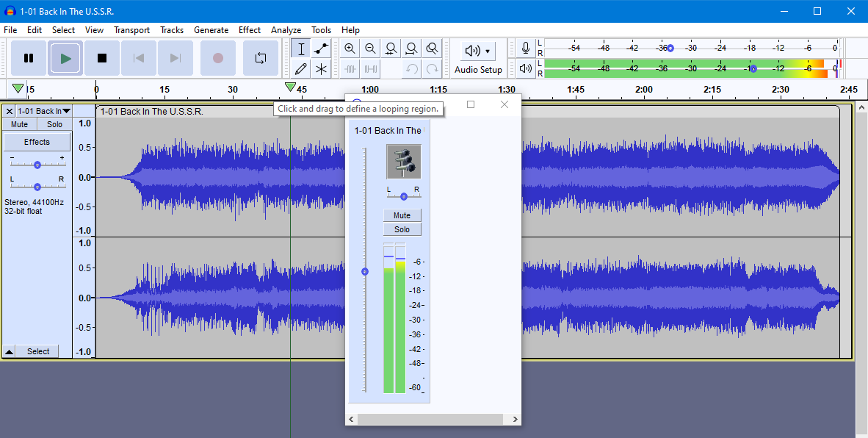Click the Trim Audio Outside Selection icon
The image size is (868, 438).
[350, 68]
